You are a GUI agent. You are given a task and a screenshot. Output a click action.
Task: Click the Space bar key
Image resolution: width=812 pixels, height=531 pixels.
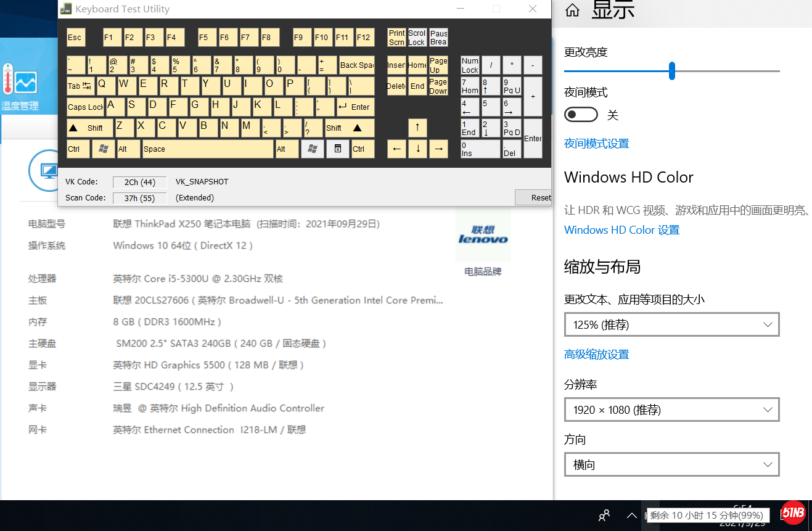[208, 149]
